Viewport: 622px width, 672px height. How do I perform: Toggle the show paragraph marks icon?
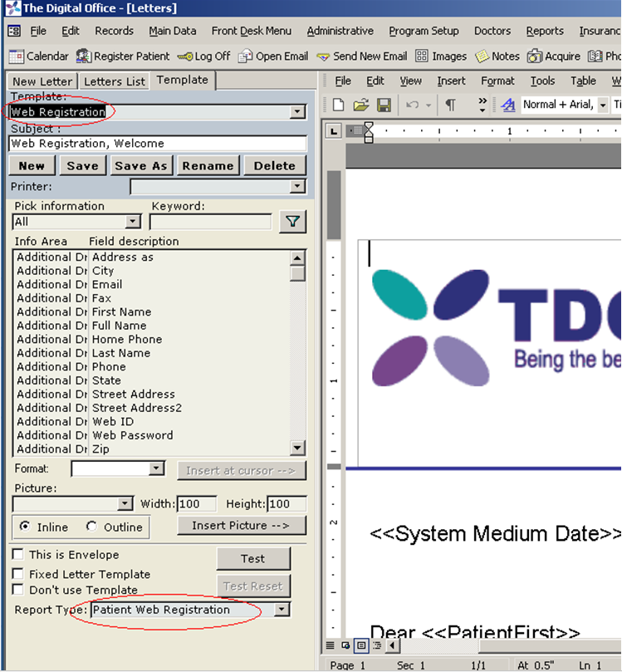450,105
